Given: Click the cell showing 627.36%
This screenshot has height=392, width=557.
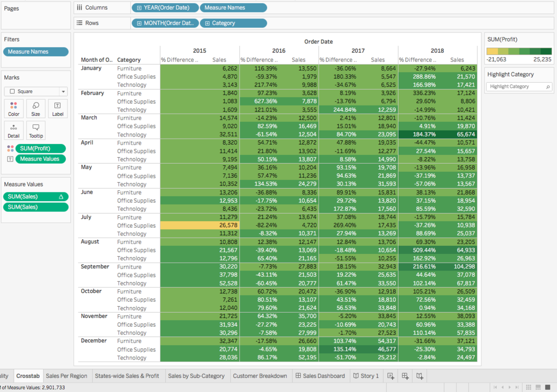Looking at the screenshot, I should 259,101.
